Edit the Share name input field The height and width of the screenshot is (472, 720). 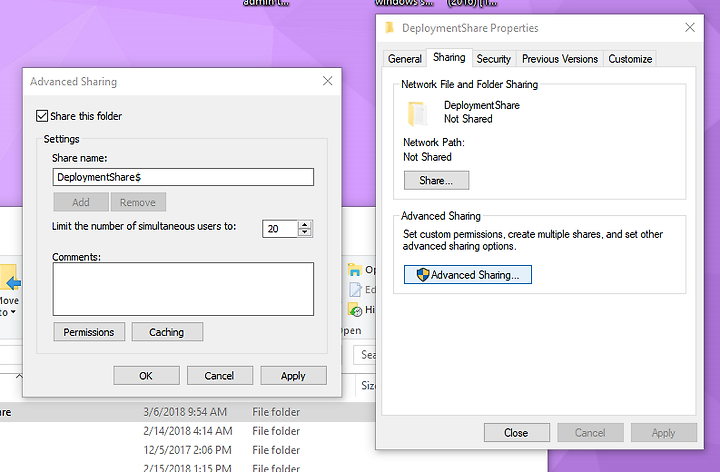pos(183,177)
